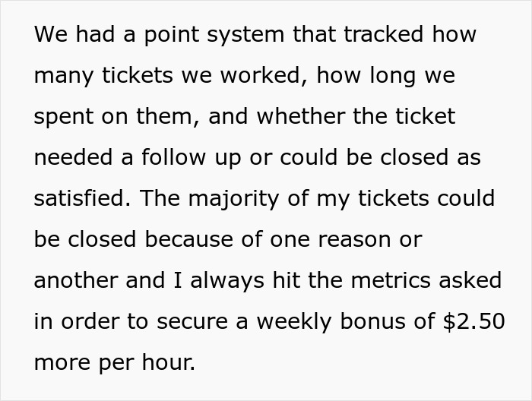Click the word "weekly" in the text

[294, 322]
